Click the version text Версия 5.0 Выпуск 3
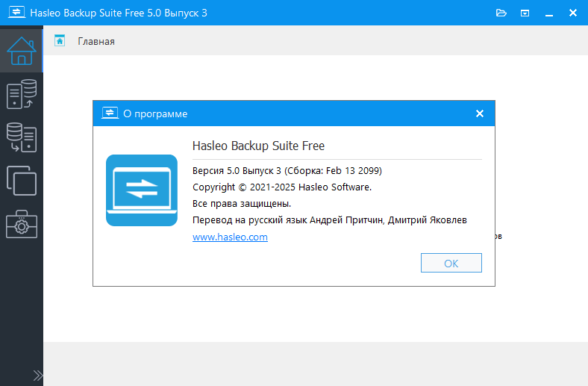588x386 pixels. click(x=237, y=171)
